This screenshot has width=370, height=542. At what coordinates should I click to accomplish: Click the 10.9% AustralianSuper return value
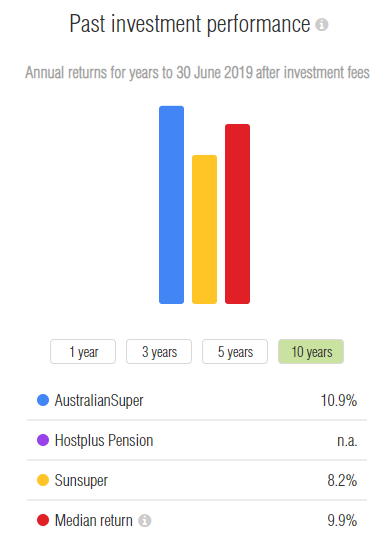pyautogui.click(x=339, y=401)
